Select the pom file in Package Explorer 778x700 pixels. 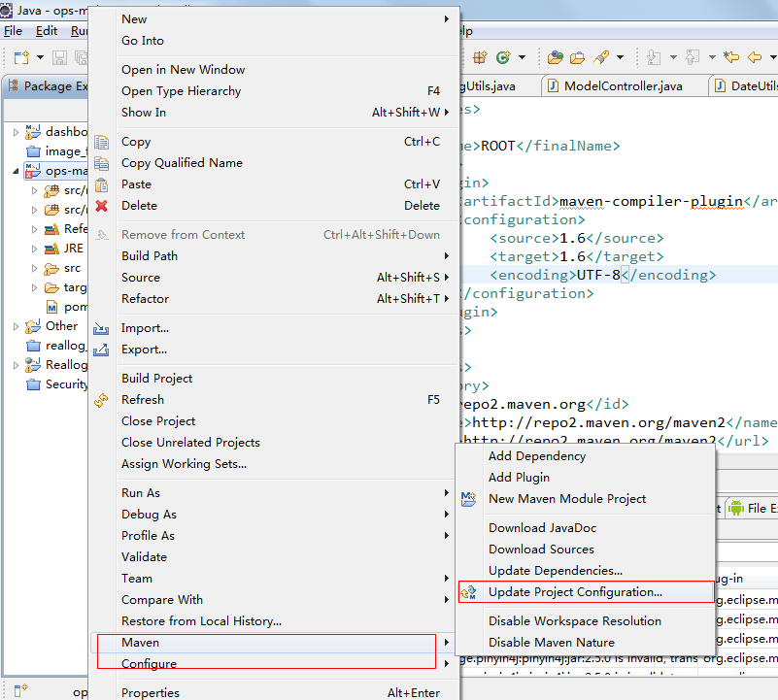[75, 307]
